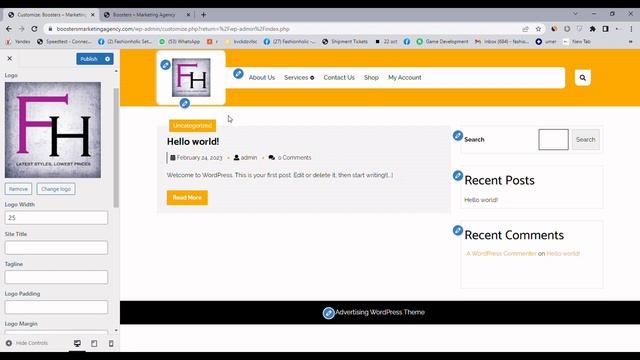This screenshot has width=640, height=360.
Task: Grab the customizer panel scrollbar
Action: [x=116, y=147]
